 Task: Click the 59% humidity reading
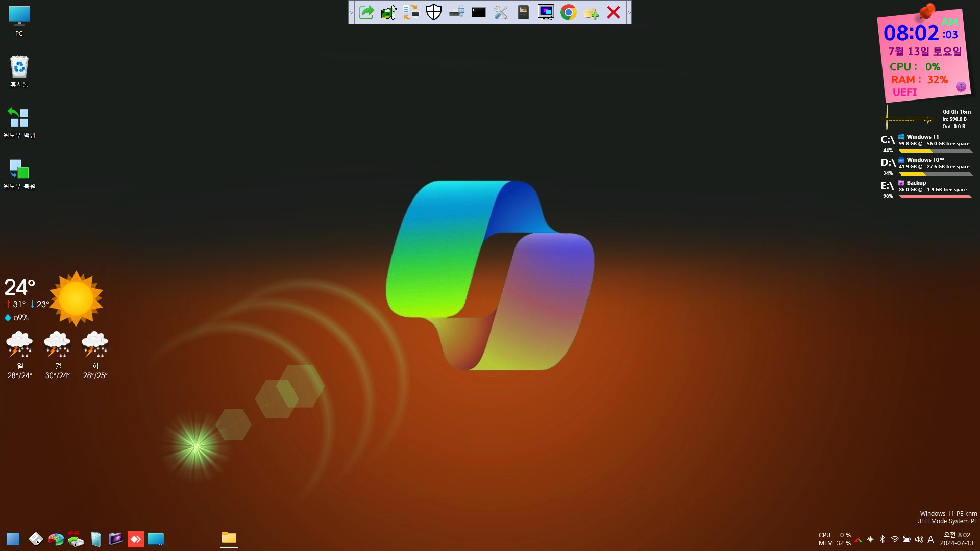pos(16,318)
